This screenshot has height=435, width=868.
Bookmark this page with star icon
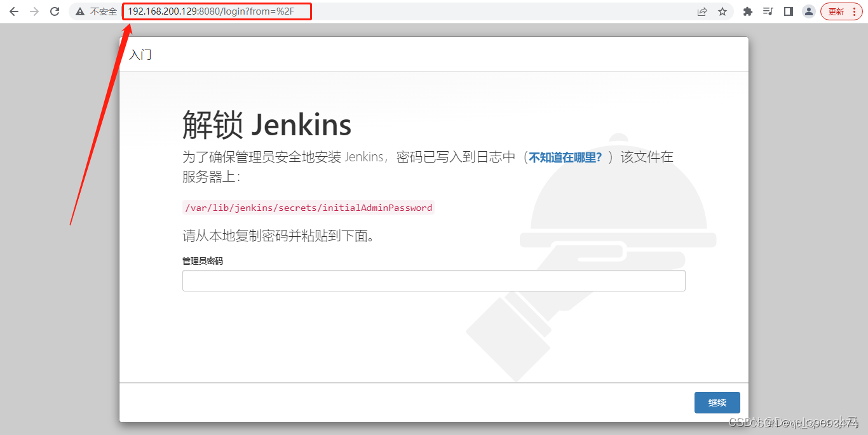[722, 11]
